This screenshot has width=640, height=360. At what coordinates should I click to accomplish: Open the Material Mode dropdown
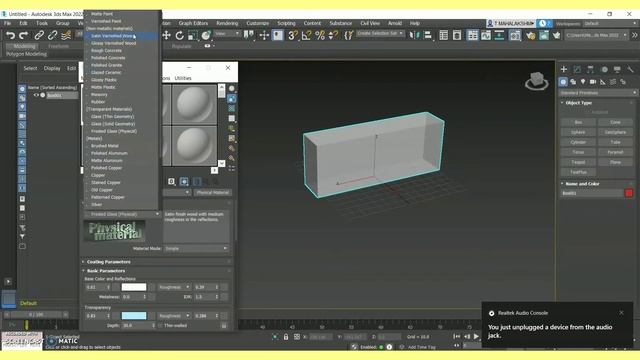pyautogui.click(x=196, y=249)
